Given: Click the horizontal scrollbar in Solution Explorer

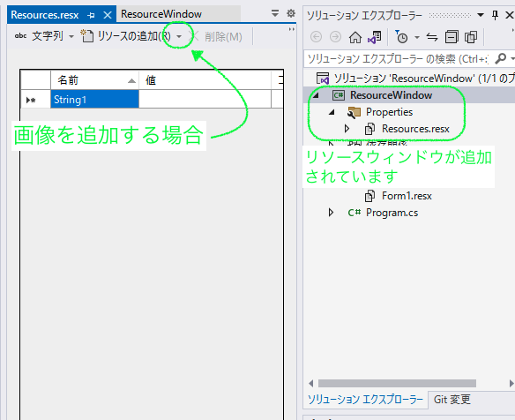Looking at the screenshot, I should (x=397, y=384).
